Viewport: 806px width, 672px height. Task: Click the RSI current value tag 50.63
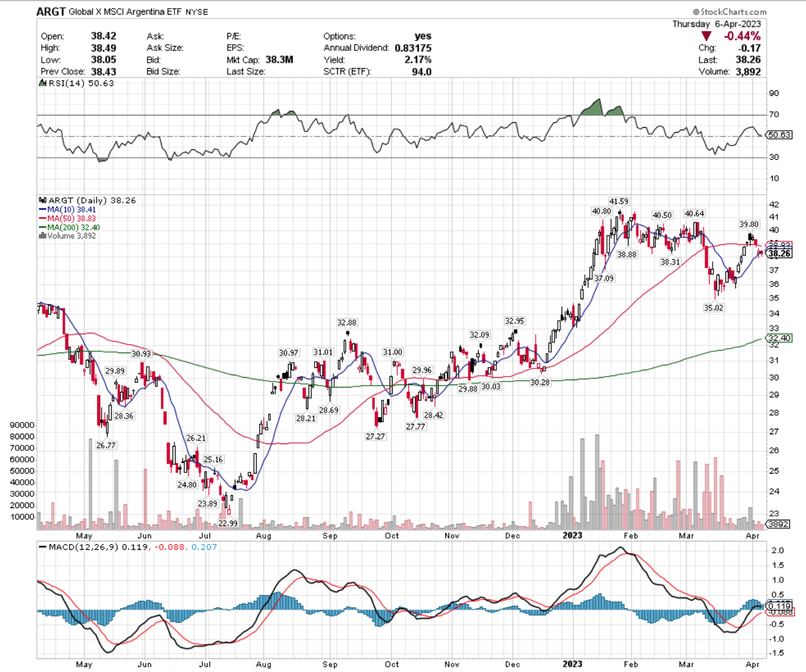pos(780,135)
